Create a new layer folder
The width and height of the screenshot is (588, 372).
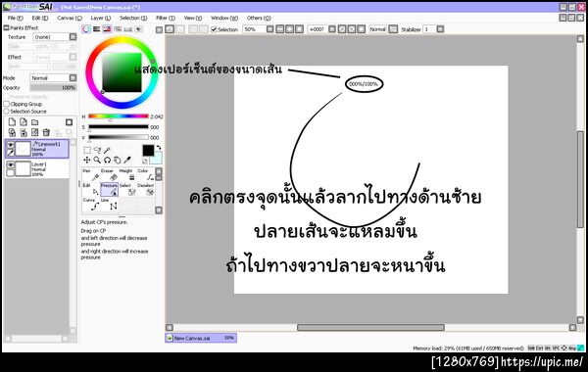pos(35,122)
